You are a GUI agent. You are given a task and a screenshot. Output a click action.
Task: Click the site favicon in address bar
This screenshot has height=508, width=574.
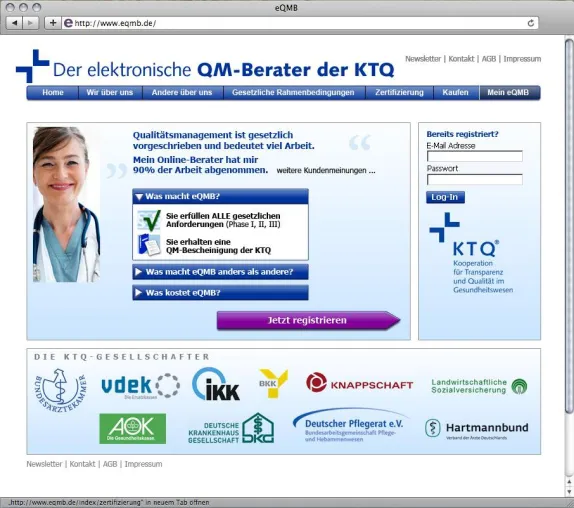[x=68, y=23]
